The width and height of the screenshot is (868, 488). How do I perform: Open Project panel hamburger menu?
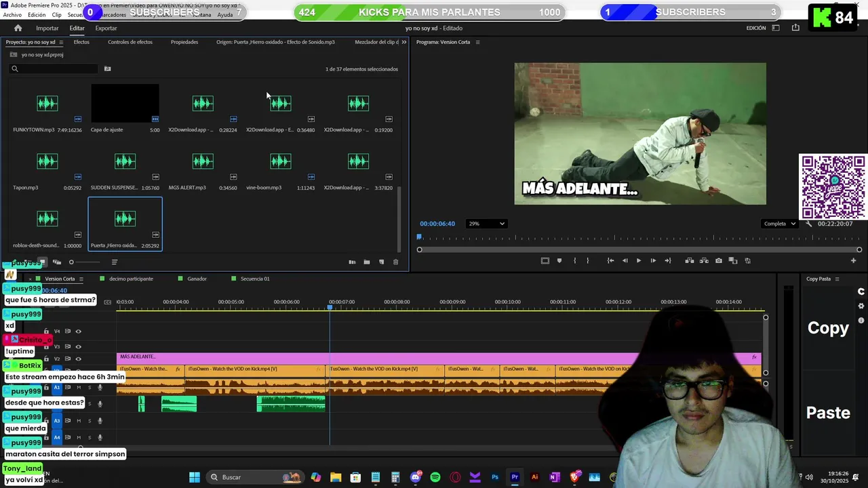point(61,42)
